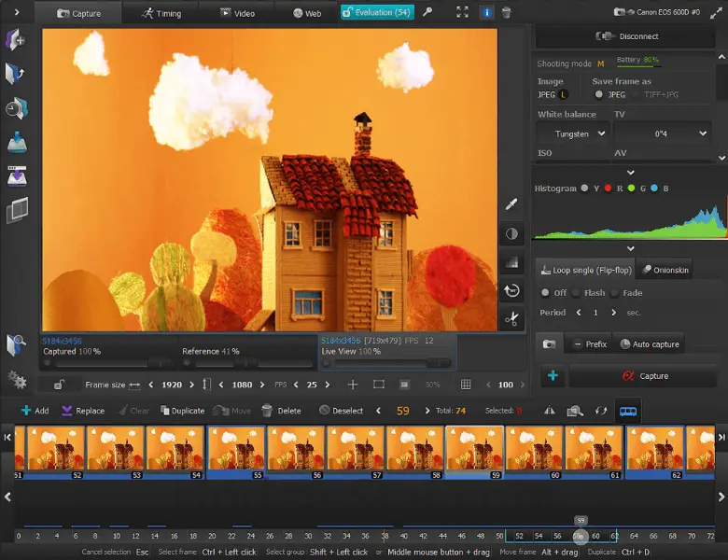Click the Replace frame button
The height and width of the screenshot is (560, 728).
click(83, 411)
